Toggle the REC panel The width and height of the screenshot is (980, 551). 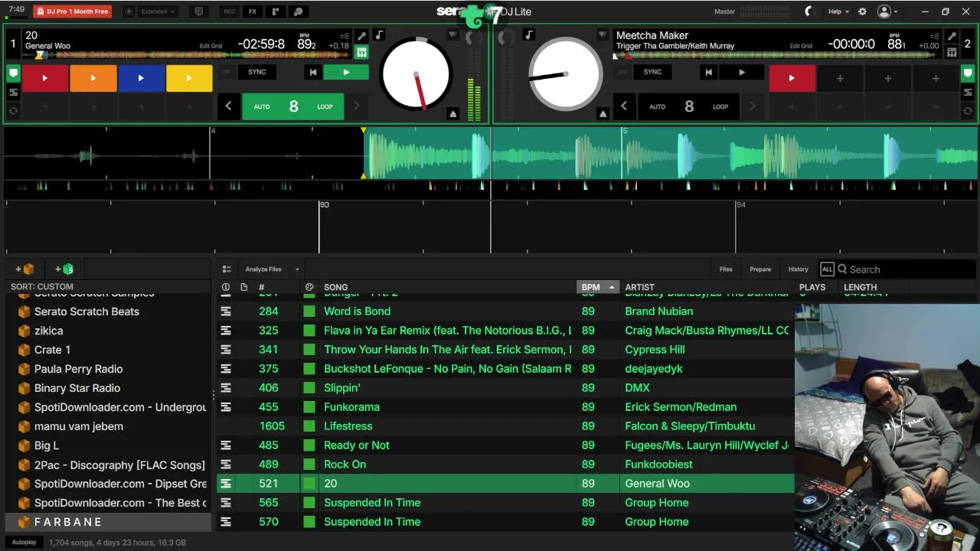[229, 11]
